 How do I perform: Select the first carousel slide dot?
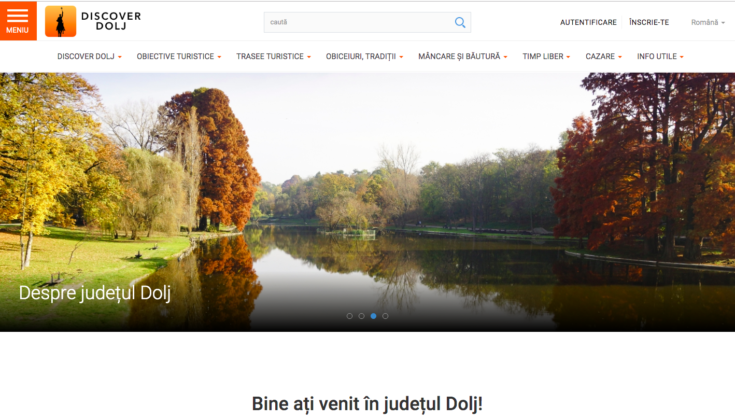tap(349, 316)
